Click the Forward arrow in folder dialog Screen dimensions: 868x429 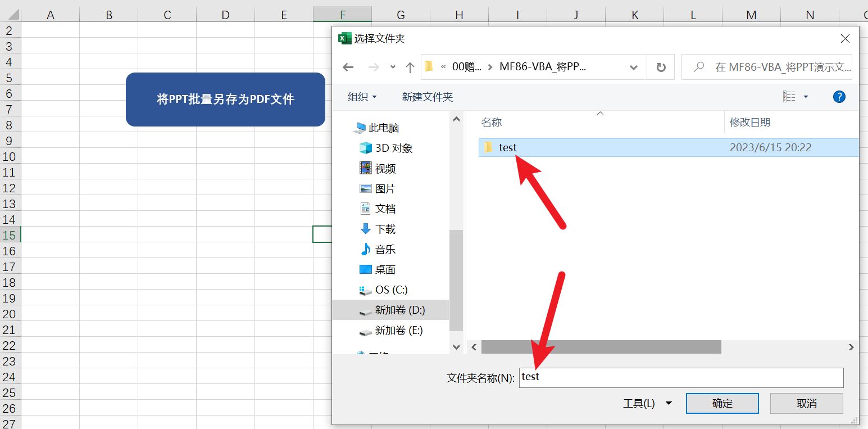374,67
